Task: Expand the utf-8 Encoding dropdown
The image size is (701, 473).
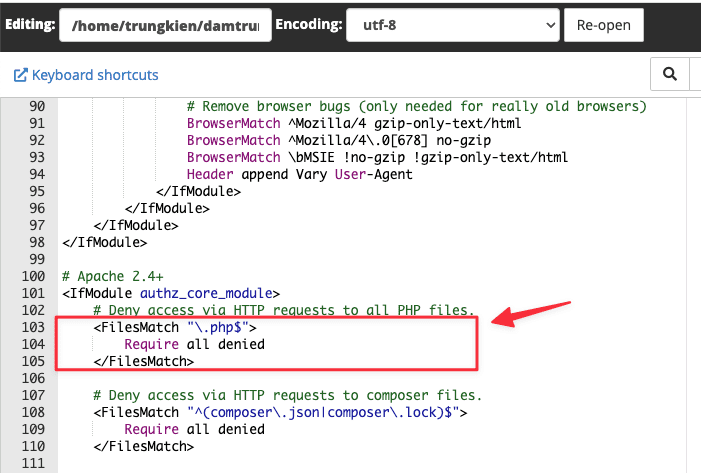Action: coord(451,25)
